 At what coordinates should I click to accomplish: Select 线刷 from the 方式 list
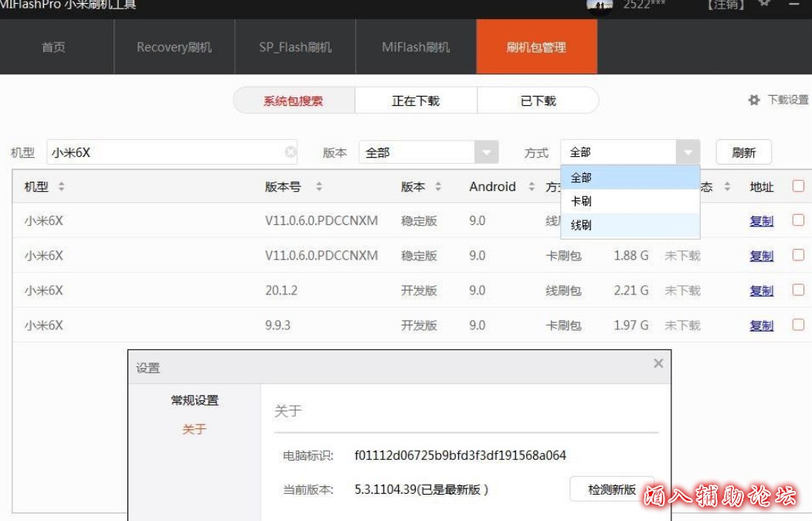(582, 226)
